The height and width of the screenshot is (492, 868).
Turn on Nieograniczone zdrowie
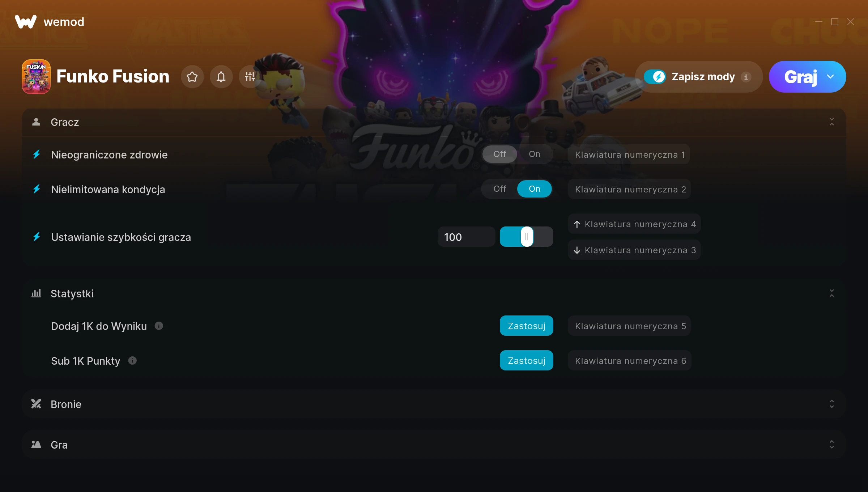coord(534,154)
